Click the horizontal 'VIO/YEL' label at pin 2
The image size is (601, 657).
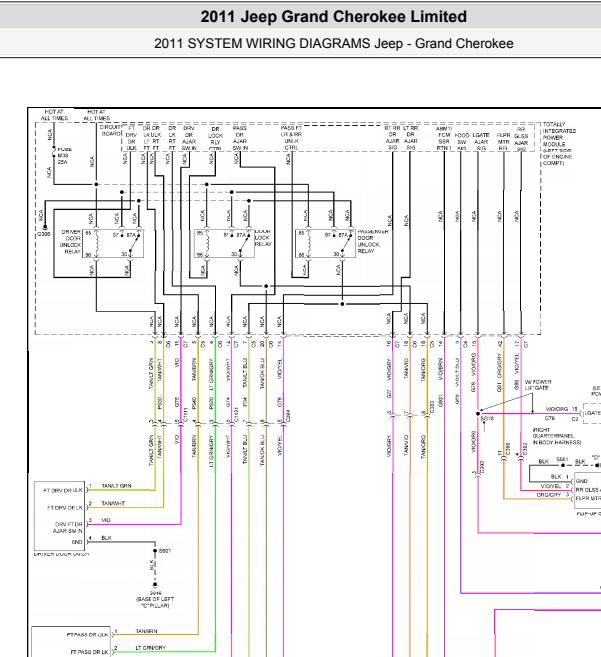tap(550, 486)
